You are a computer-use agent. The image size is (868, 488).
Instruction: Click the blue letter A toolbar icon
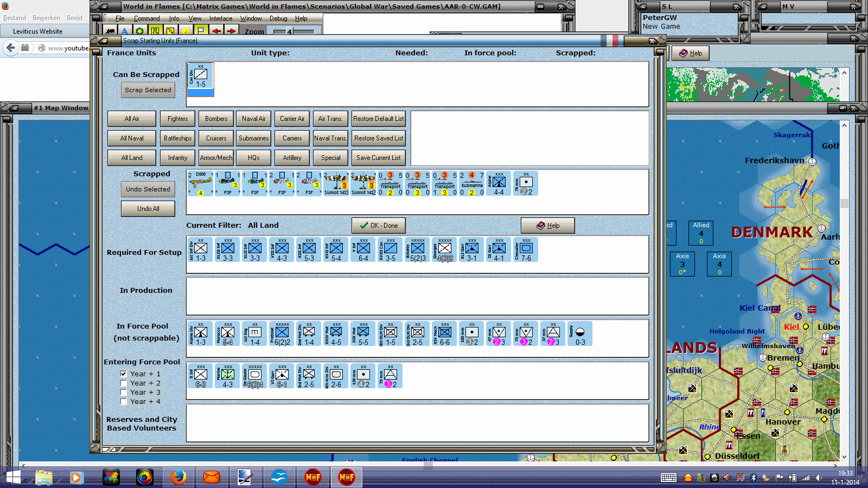124,31
